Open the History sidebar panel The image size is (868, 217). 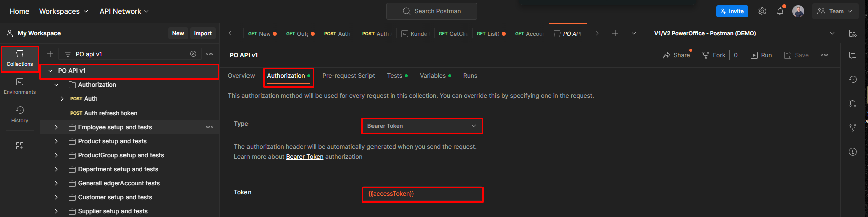pos(20,114)
